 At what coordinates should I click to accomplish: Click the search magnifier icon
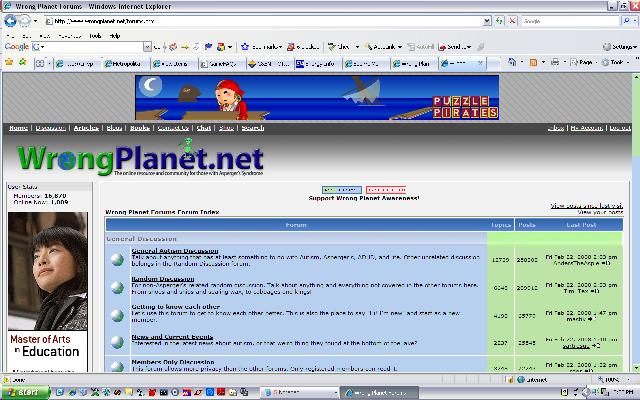[x=627, y=21]
